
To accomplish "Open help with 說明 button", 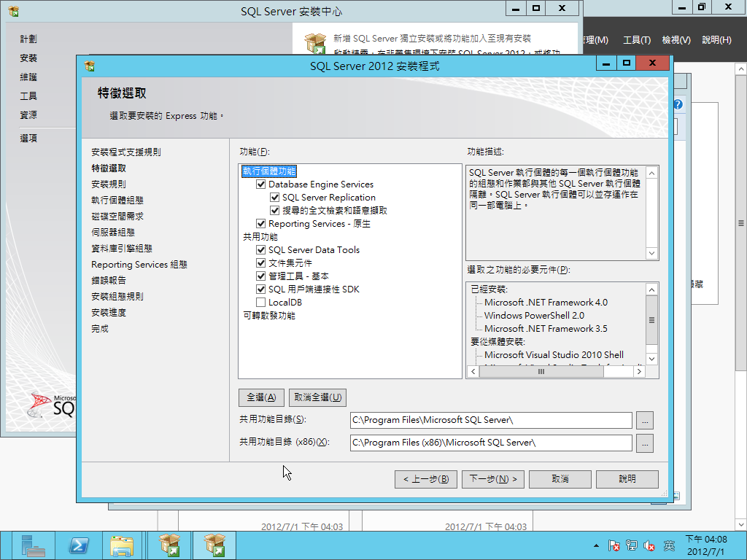I will point(627,479).
